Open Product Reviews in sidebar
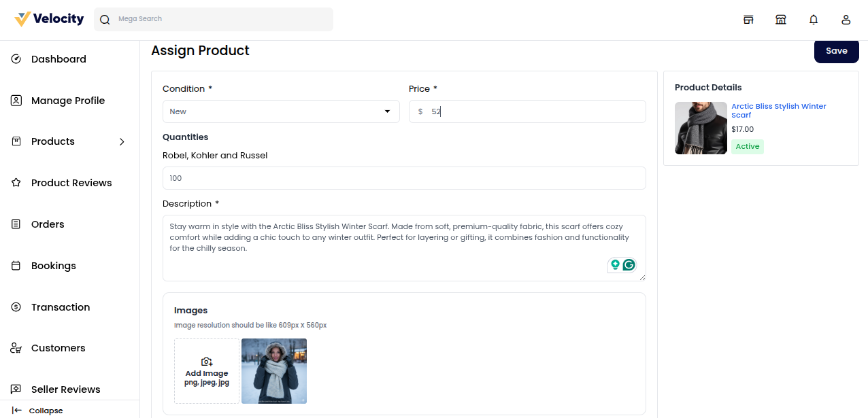The image size is (868, 418). click(x=71, y=183)
